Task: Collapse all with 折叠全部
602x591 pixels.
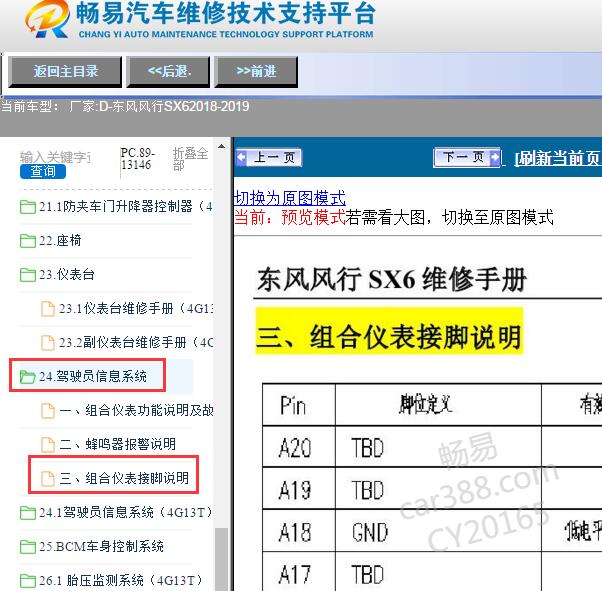Action: [190, 158]
